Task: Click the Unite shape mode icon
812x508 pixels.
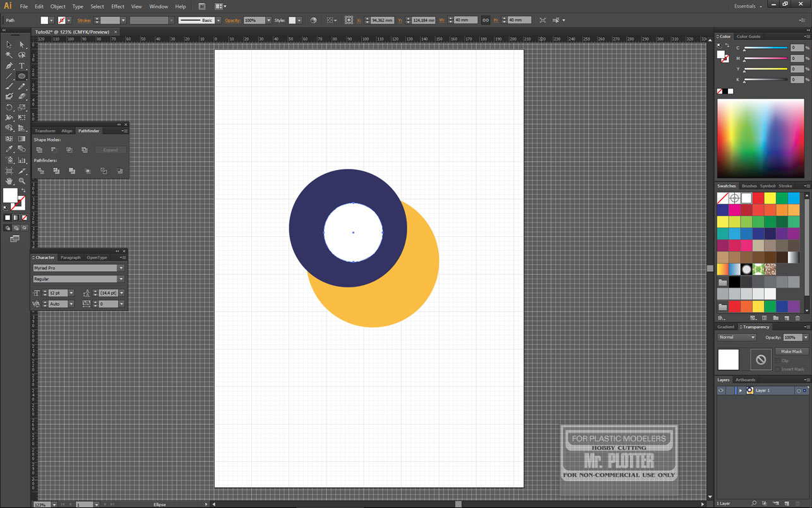Action: click(39, 150)
